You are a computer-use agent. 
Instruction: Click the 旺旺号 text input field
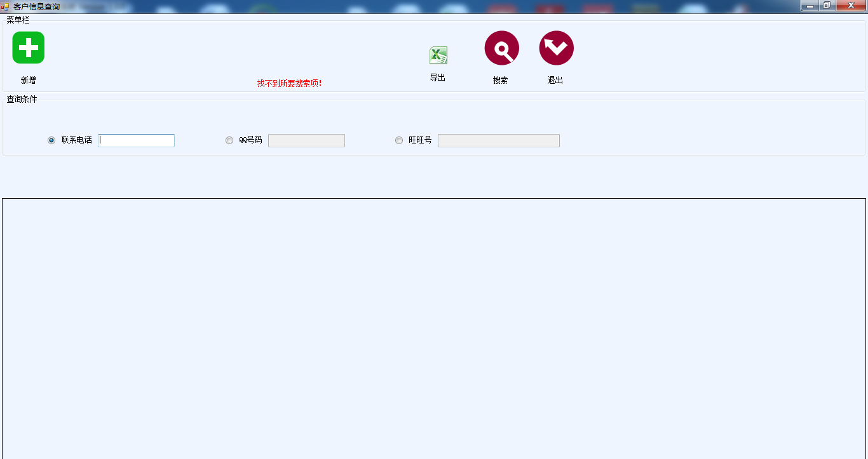click(x=499, y=140)
